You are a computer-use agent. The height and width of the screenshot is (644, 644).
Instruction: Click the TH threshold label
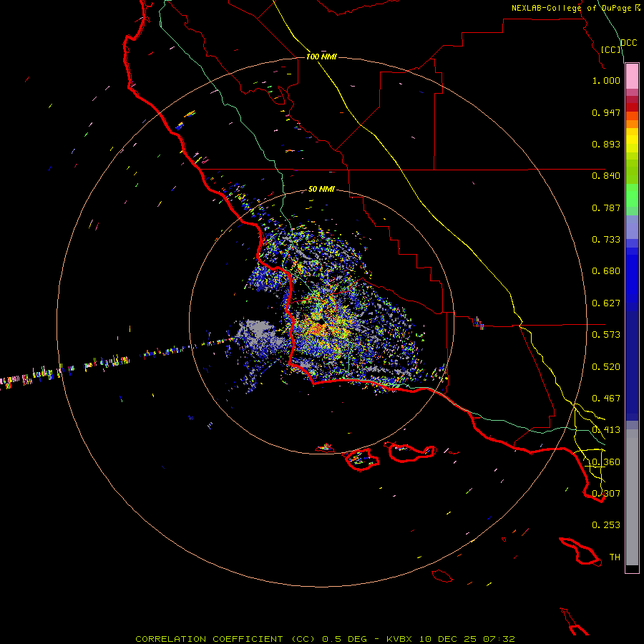615,557
